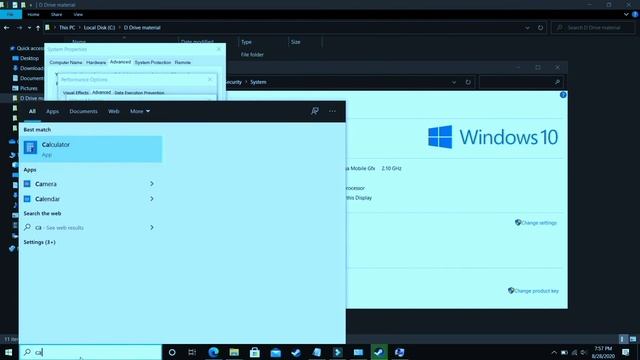Open recent locations dropdown in File Explorer

tap(29, 28)
